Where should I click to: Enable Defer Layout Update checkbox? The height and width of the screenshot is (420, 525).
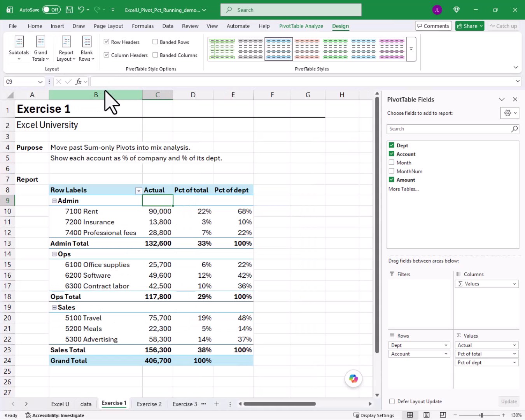coord(392,401)
